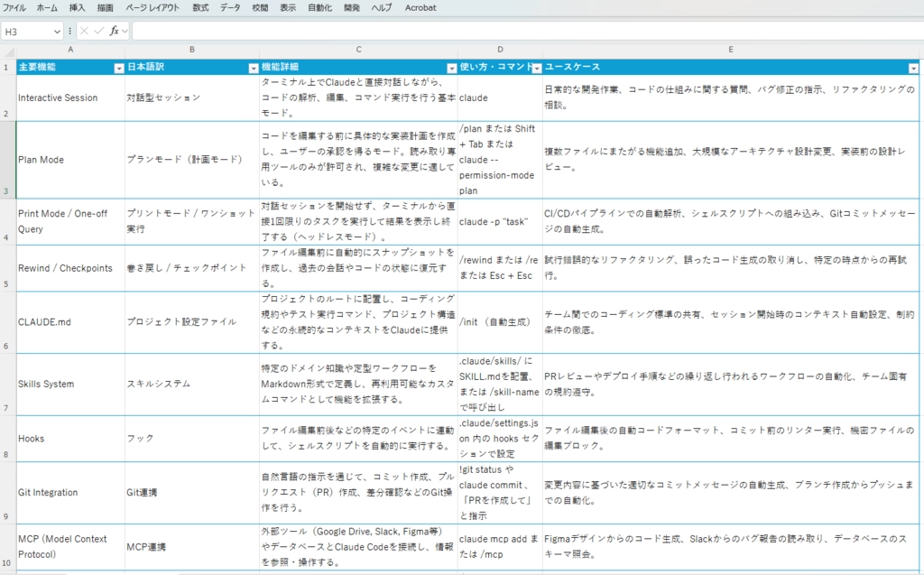The width and height of the screenshot is (924, 575).
Task: Open the ページ レイアウト tab
Action: (x=152, y=7)
